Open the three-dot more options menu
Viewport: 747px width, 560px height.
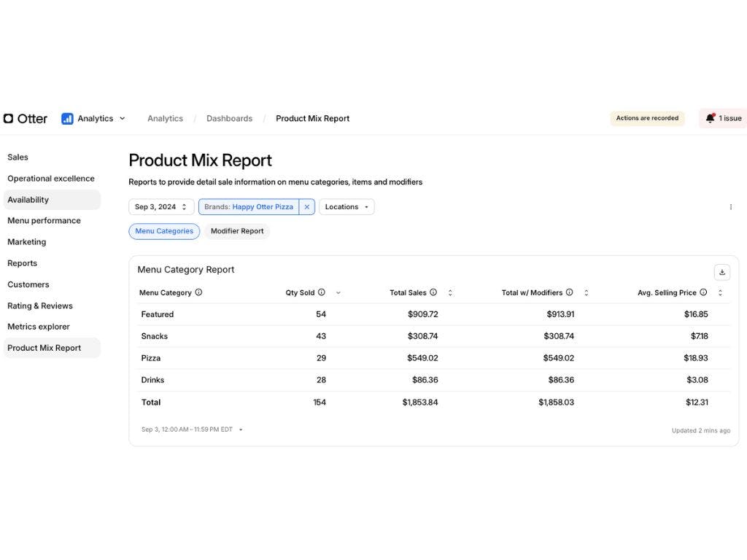pos(730,207)
